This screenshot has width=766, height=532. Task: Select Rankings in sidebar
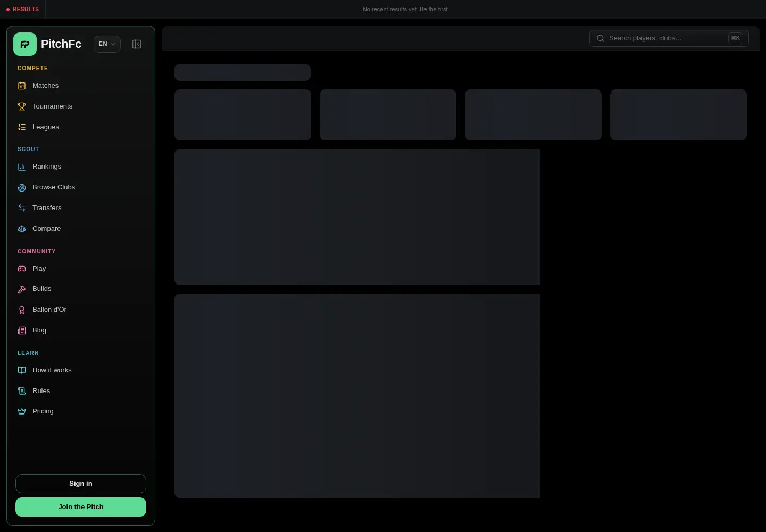coord(81,167)
